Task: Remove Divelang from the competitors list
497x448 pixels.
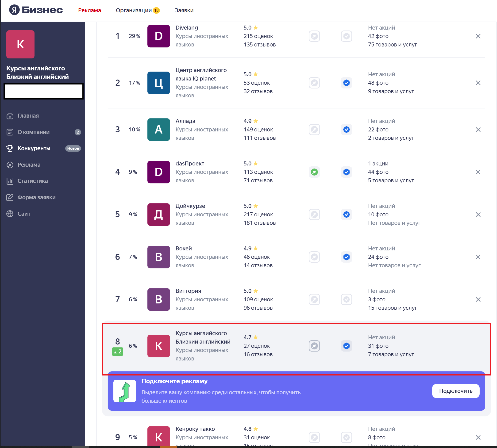Action: click(478, 36)
